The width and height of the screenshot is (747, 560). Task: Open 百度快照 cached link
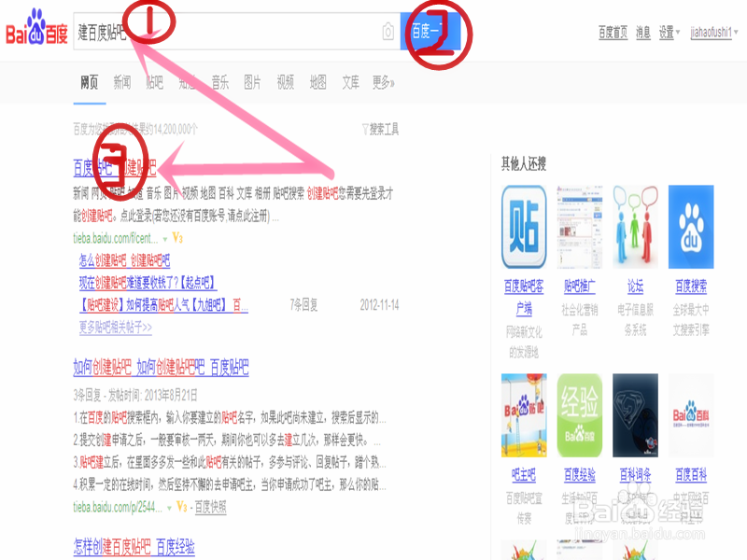(x=211, y=508)
